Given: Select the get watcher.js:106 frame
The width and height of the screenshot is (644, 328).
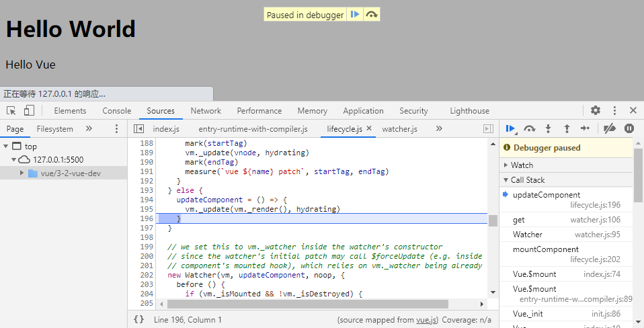Looking at the screenshot, I should 566,220.
